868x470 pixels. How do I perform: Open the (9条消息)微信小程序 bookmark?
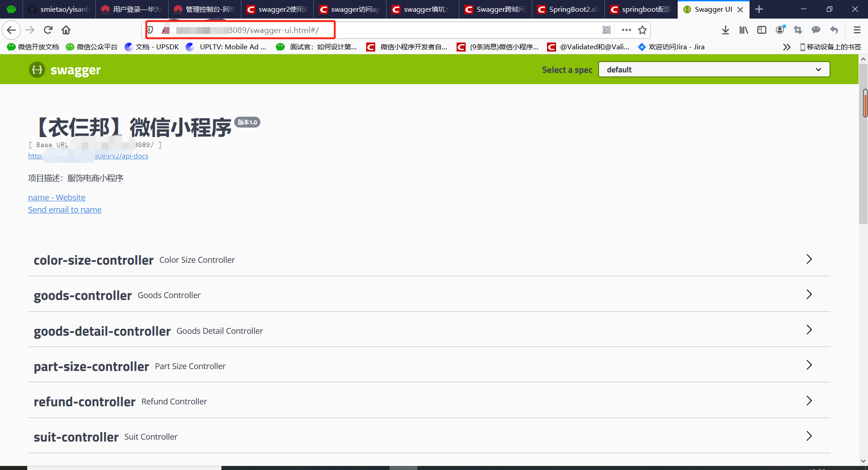[x=497, y=47]
